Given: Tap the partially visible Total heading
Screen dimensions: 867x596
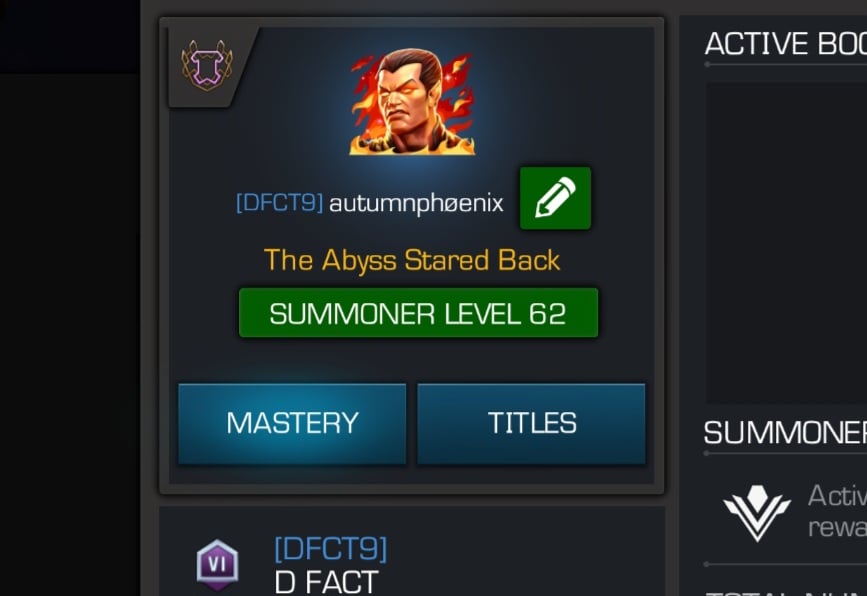Looking at the screenshot, I should (786, 593).
